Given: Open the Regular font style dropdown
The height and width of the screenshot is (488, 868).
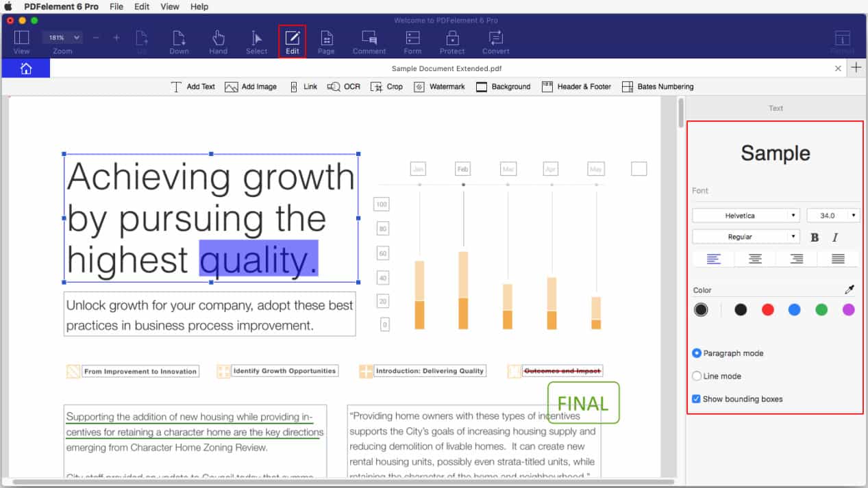Looking at the screenshot, I should (x=745, y=237).
